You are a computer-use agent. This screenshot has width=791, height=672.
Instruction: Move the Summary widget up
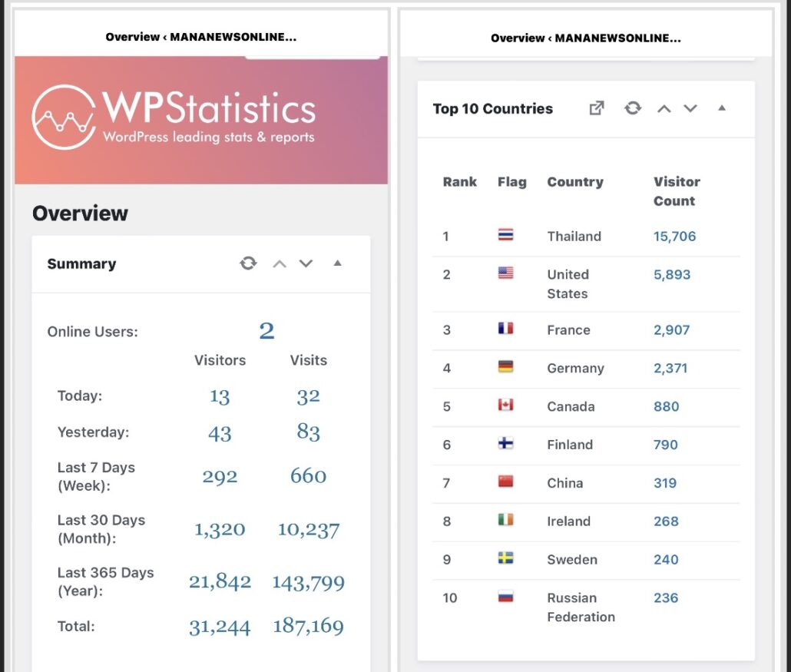point(280,263)
